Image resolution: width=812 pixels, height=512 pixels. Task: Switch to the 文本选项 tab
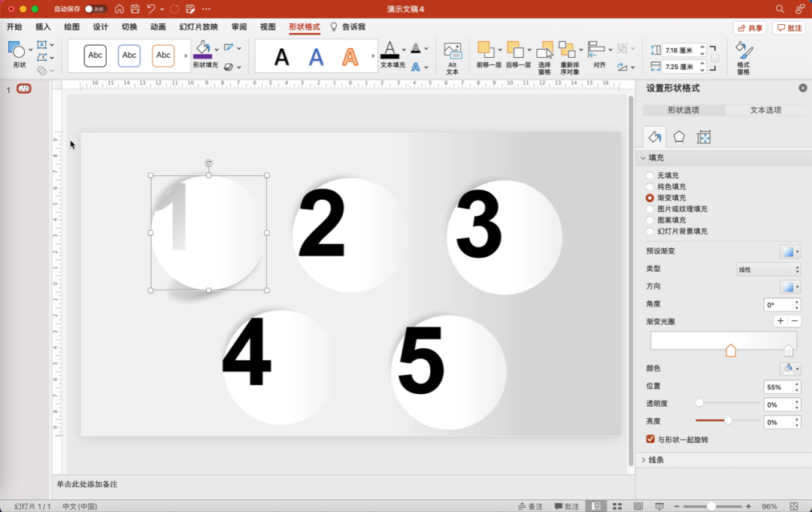point(765,110)
